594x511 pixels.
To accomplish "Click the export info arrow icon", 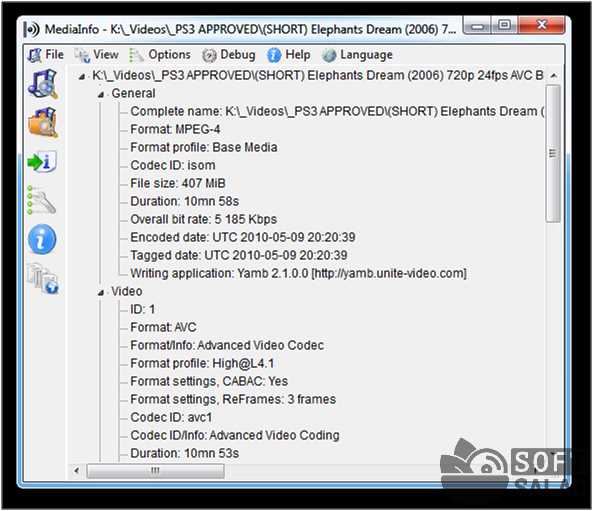I will point(42,162).
